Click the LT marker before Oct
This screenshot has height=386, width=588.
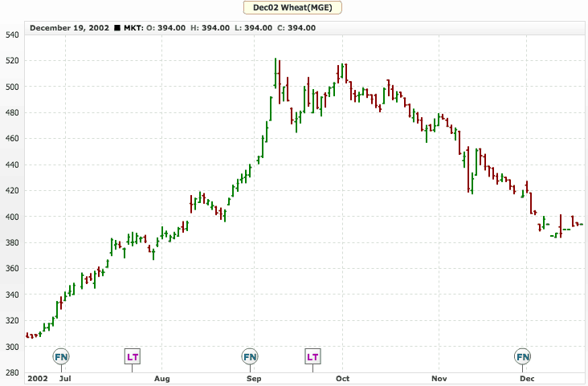(312, 357)
